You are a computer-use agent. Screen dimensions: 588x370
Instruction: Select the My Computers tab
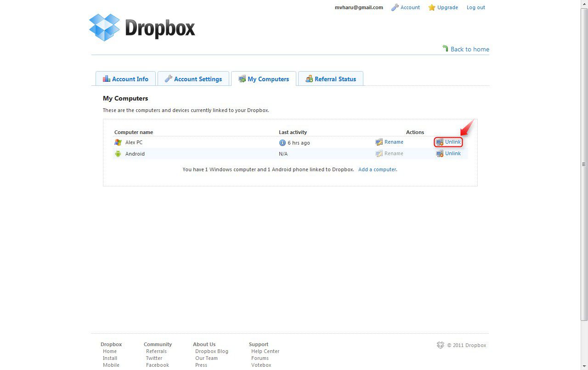[264, 78]
